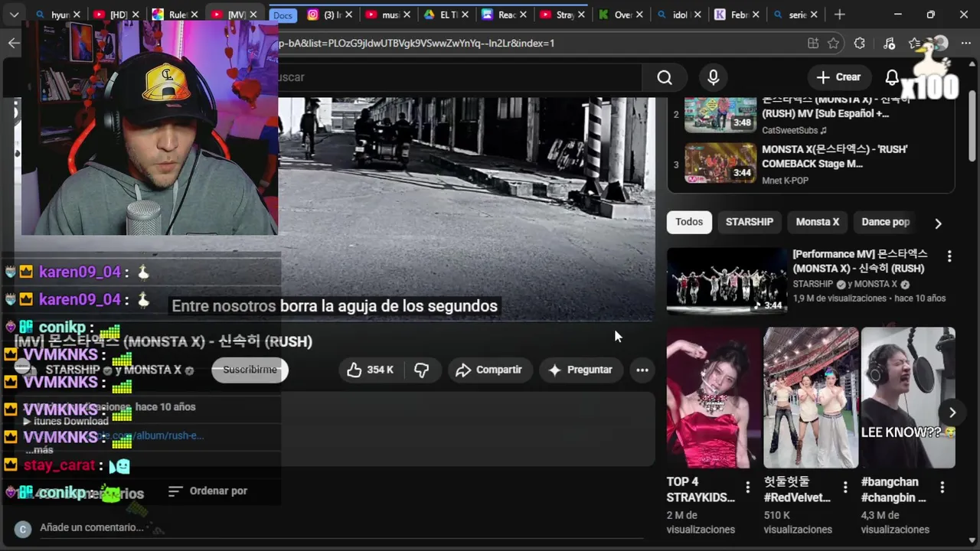Screen dimensions: 980x551
Task: Play playlist item 3 thumbnail 3:44
Action: pyautogui.click(x=720, y=163)
